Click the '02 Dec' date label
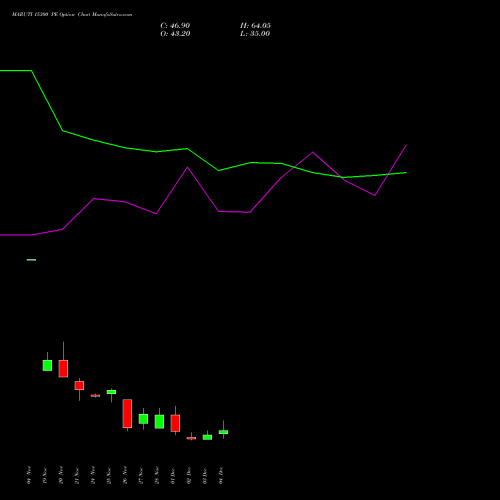 point(189,476)
